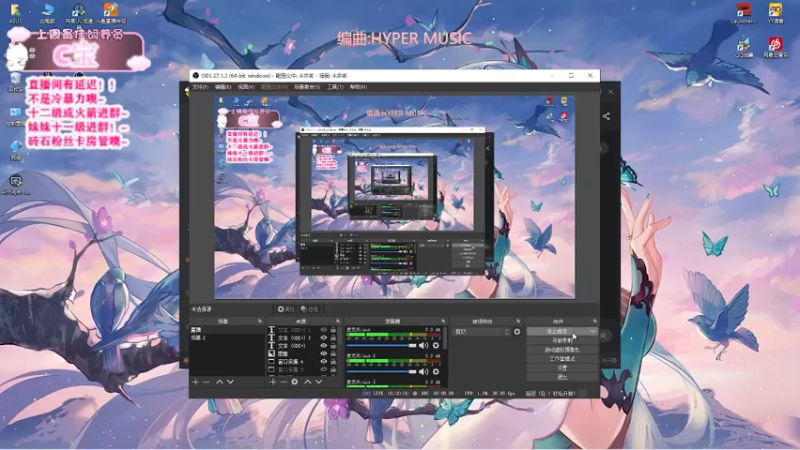Open the 场景集合(S) menu
This screenshot has width=800, height=450.
[x=307, y=87]
